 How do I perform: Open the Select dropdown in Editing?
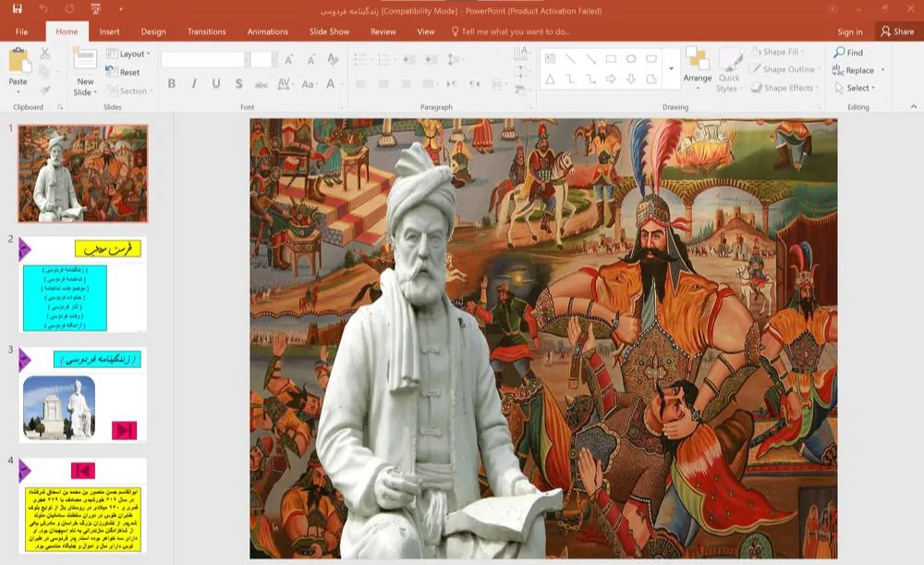point(860,88)
